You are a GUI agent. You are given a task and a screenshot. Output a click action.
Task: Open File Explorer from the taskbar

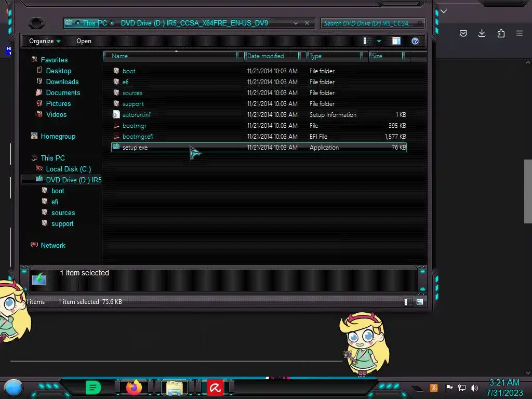point(175,388)
